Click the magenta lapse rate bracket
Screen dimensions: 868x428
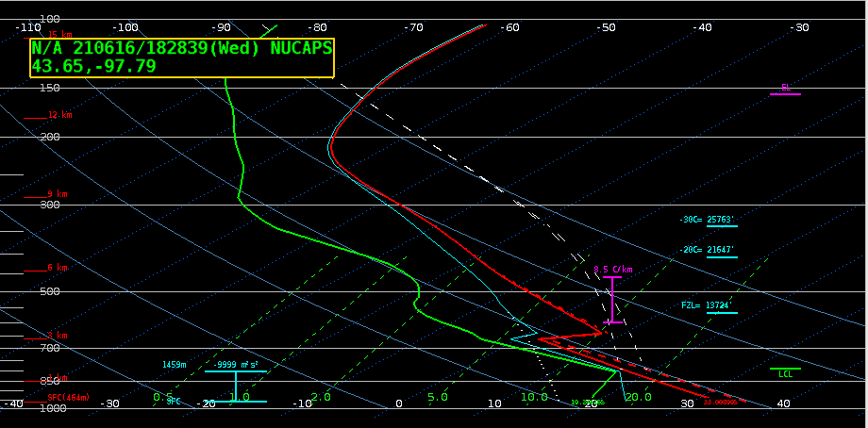coord(612,299)
